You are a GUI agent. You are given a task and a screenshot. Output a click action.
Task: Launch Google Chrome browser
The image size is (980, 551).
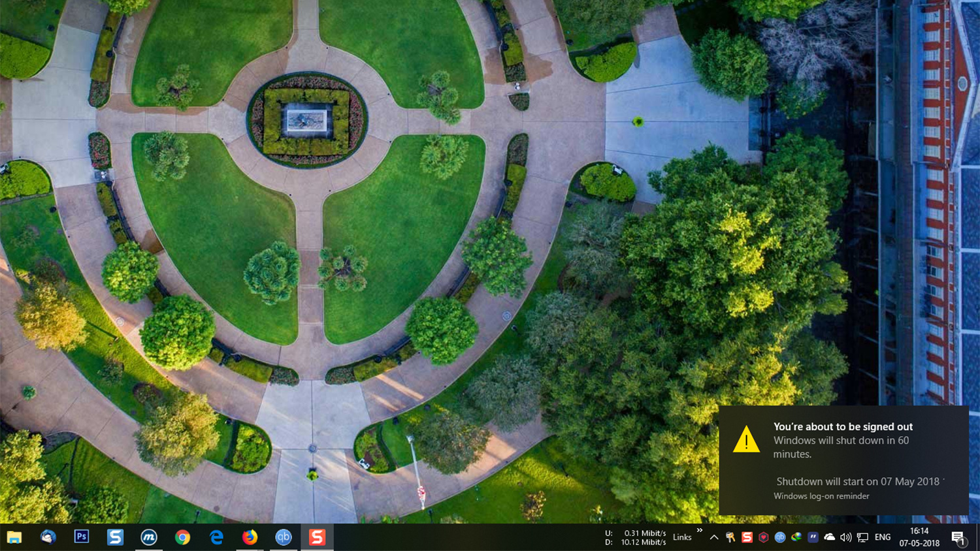click(181, 537)
